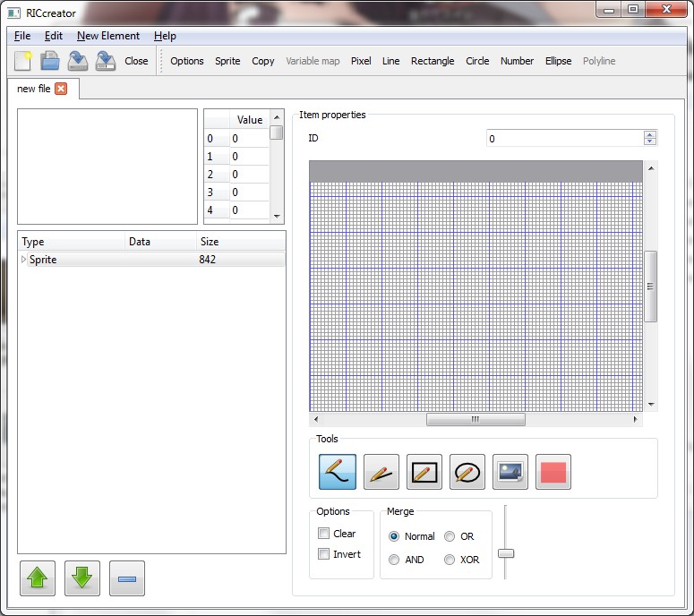This screenshot has width=694, height=616.
Task: Pick the ellipse drawing tool
Action: 467,472
